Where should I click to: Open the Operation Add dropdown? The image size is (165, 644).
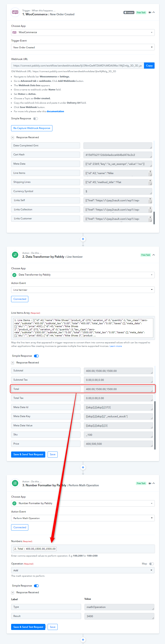click(x=83, y=570)
